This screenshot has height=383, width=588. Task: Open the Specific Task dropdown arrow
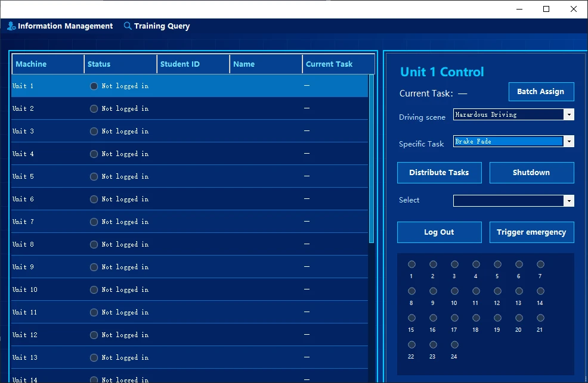coord(569,142)
